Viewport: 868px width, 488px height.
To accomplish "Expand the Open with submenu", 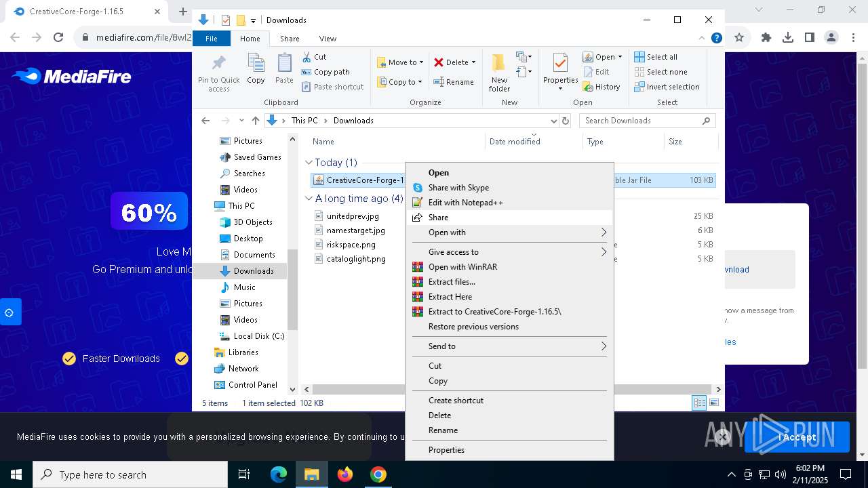I will point(510,232).
